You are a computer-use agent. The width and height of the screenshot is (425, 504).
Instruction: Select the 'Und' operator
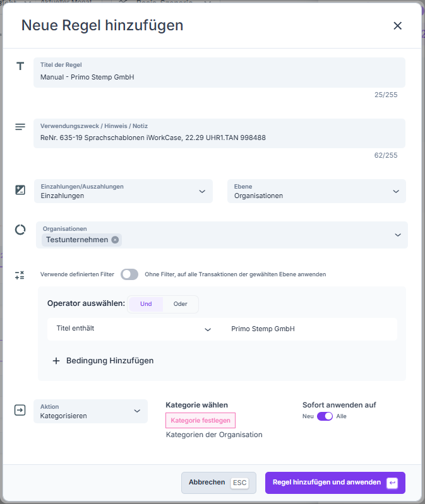(146, 304)
